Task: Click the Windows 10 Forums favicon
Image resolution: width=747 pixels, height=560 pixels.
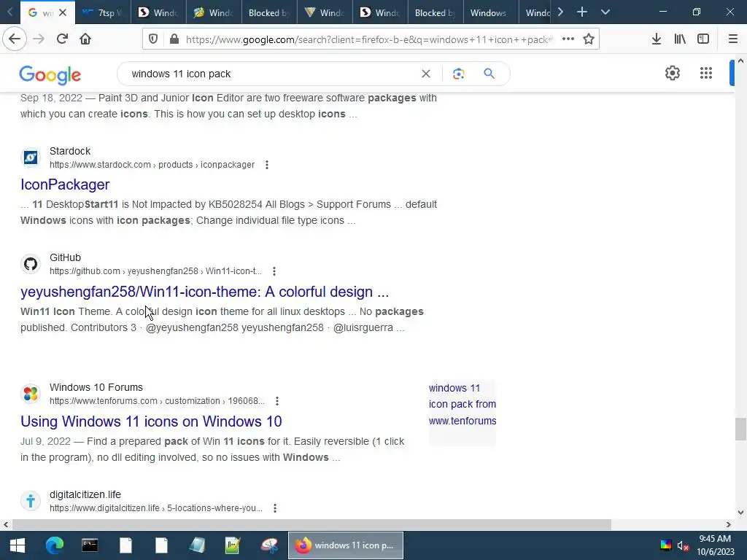Action: pos(31,394)
